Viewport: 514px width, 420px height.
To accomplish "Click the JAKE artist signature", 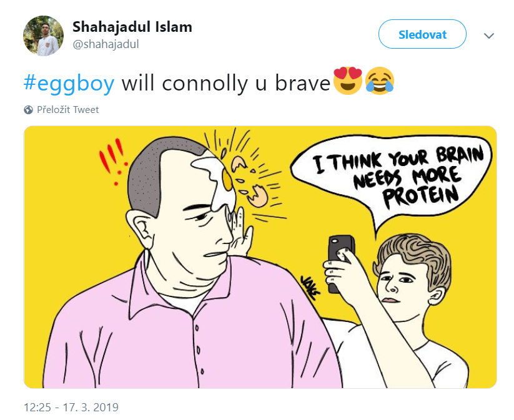I will (x=309, y=286).
